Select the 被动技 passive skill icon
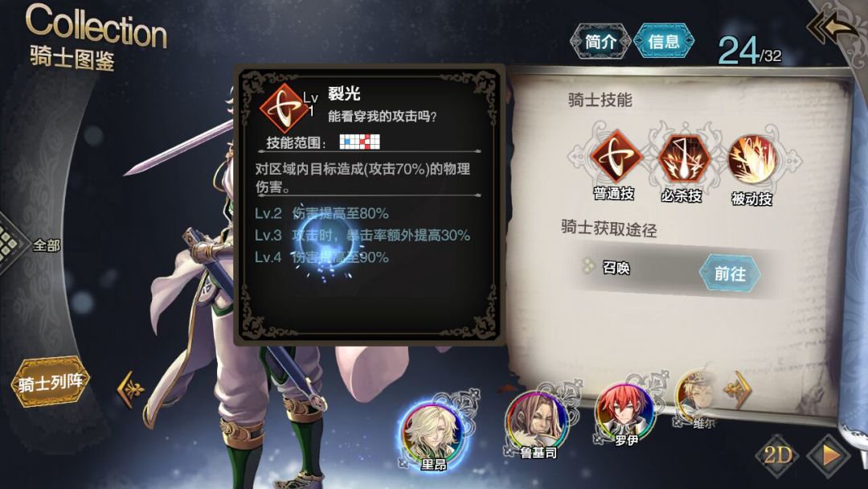 tap(751, 159)
